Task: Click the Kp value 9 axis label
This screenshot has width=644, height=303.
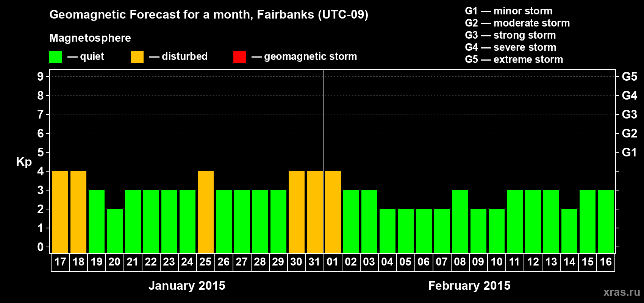Action: pyautogui.click(x=41, y=77)
